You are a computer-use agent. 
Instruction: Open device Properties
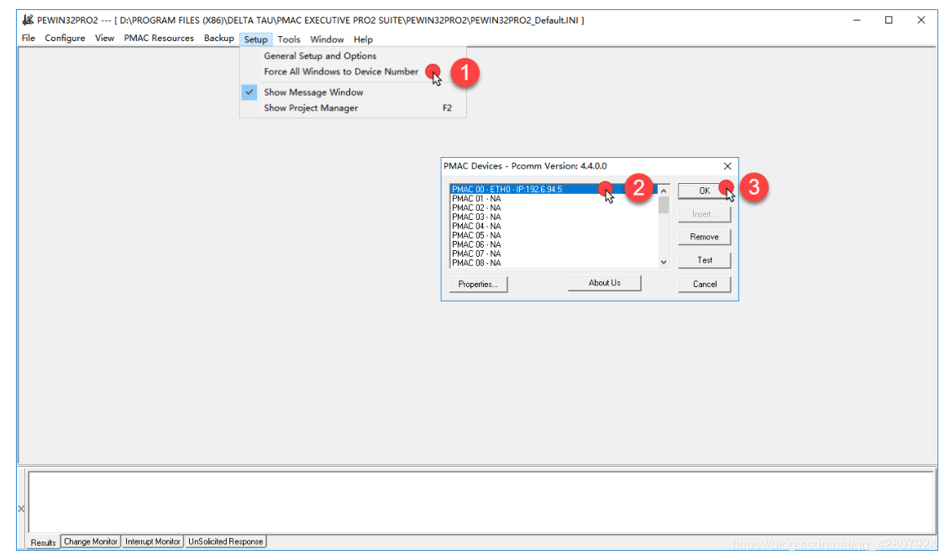479,285
